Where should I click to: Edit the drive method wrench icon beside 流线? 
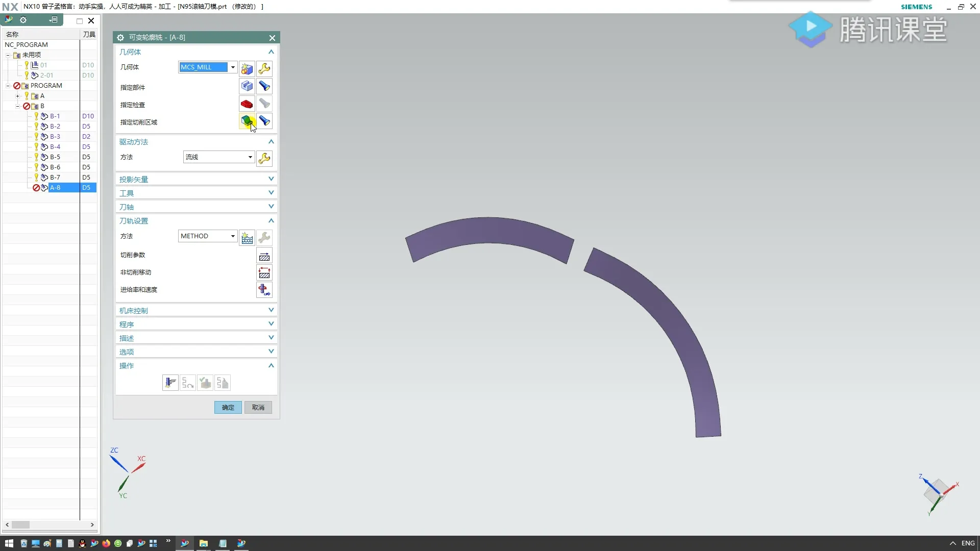coord(264,158)
